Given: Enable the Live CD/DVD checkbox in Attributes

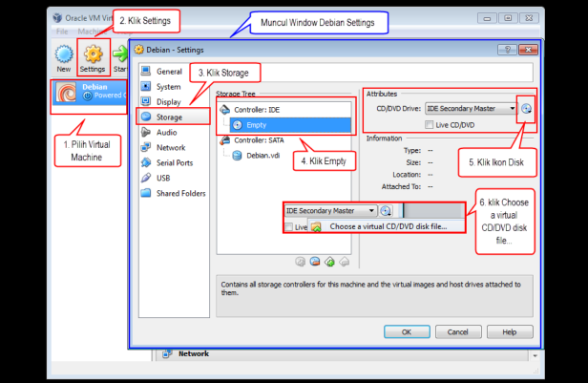Looking at the screenshot, I should tap(429, 124).
